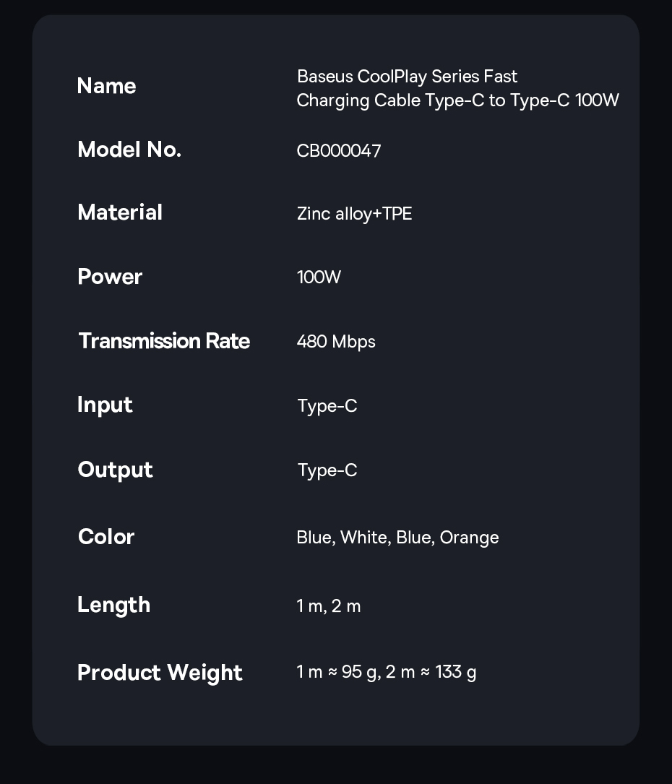Select the Type-C value beside Output

pos(327,470)
